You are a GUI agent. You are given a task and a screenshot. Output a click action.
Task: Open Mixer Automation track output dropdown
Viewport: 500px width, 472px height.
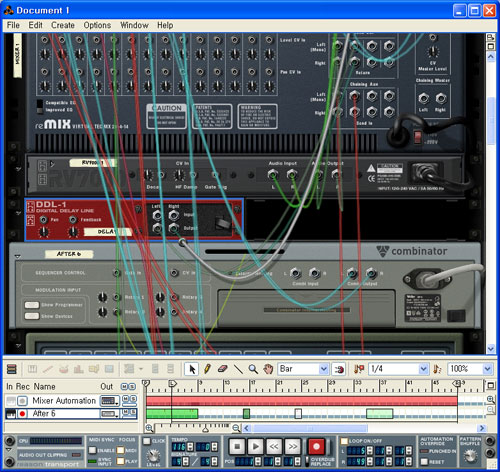pos(110,401)
